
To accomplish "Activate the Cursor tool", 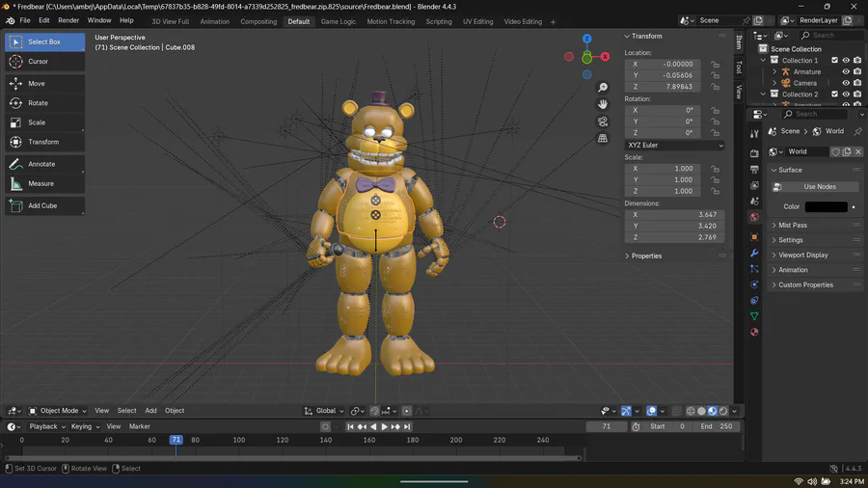I will click(x=44, y=62).
